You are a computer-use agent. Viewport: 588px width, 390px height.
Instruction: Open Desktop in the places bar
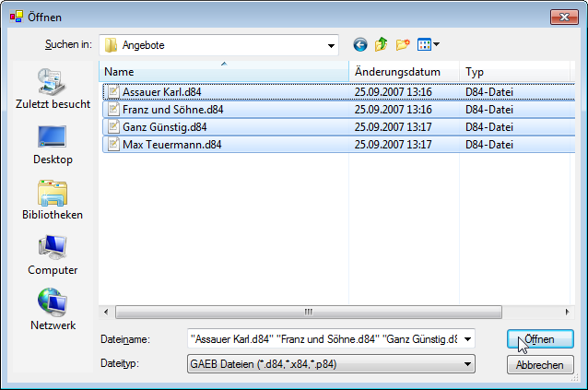pos(53,145)
